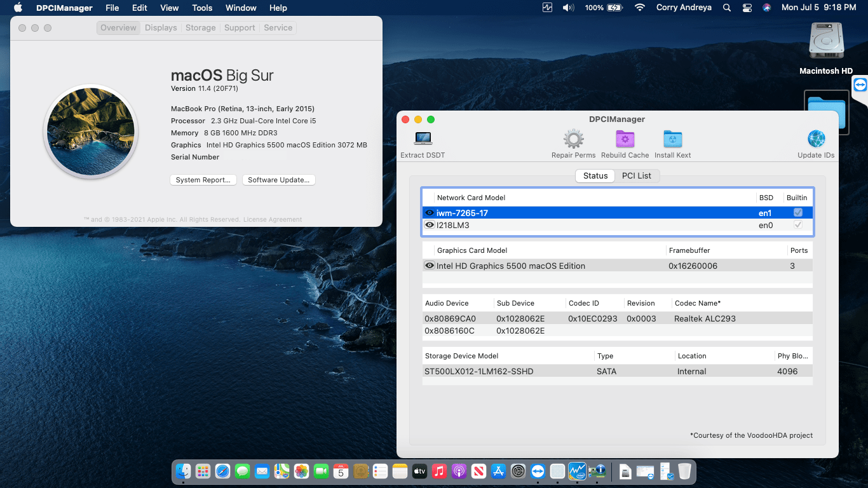Viewport: 868px width, 488px height.
Task: Click the Extract DSDT toolbar icon
Action: pyautogui.click(x=423, y=139)
